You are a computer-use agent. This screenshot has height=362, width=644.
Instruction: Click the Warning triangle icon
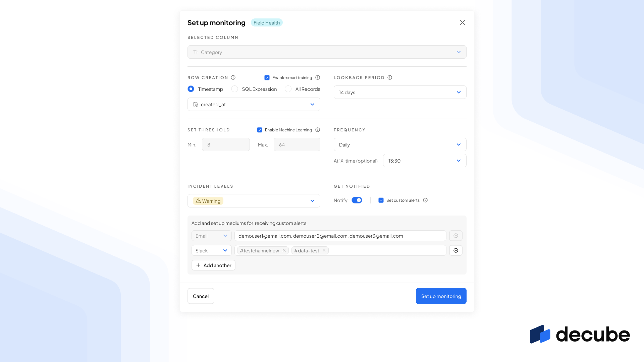coord(198,201)
